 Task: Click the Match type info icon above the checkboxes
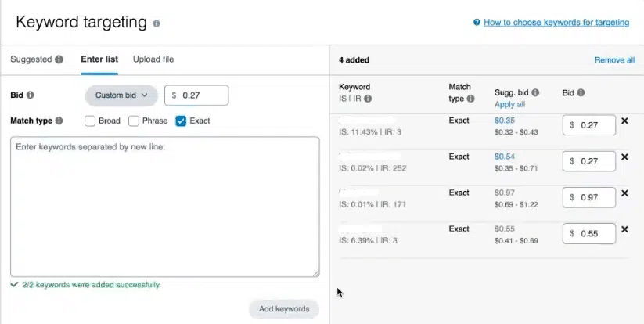(59, 121)
